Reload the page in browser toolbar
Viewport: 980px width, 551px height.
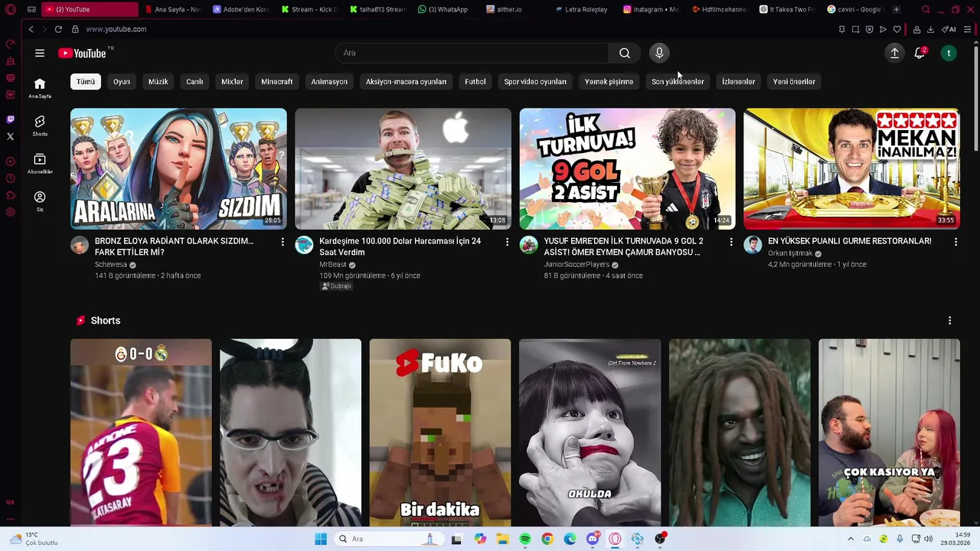(58, 29)
